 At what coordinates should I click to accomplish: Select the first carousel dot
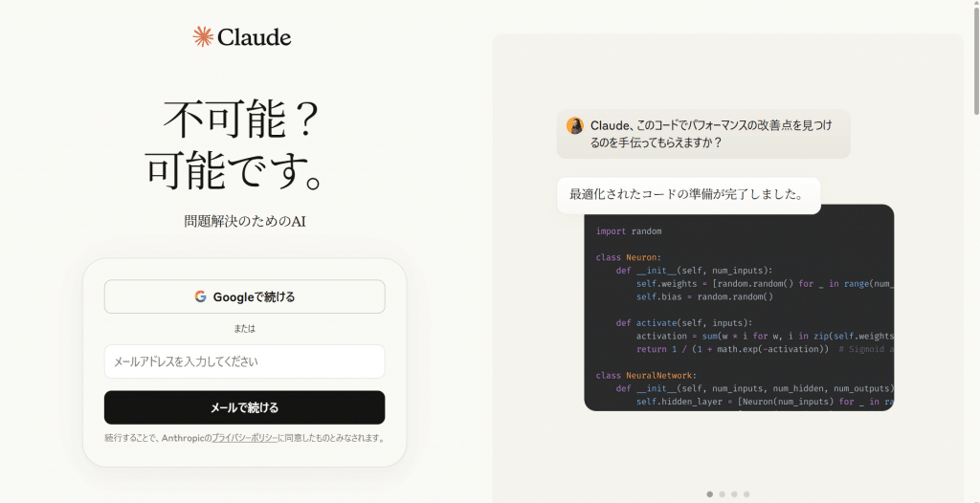coord(709,494)
